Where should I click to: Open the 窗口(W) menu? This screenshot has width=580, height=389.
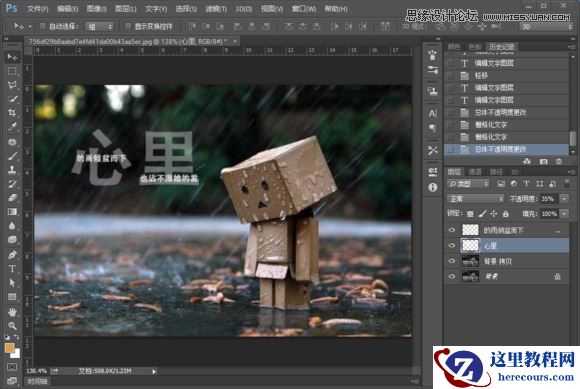(304, 9)
